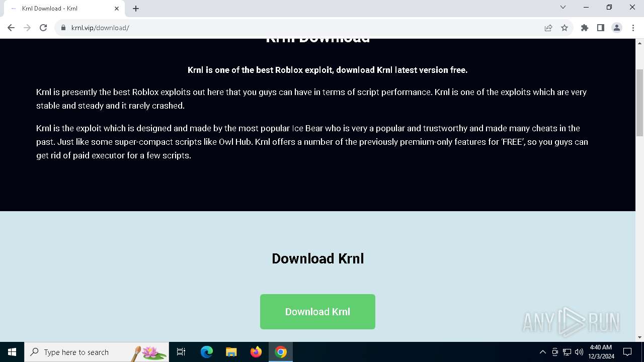Show hidden system tray icons
Image resolution: width=644 pixels, height=362 pixels.
(x=542, y=352)
